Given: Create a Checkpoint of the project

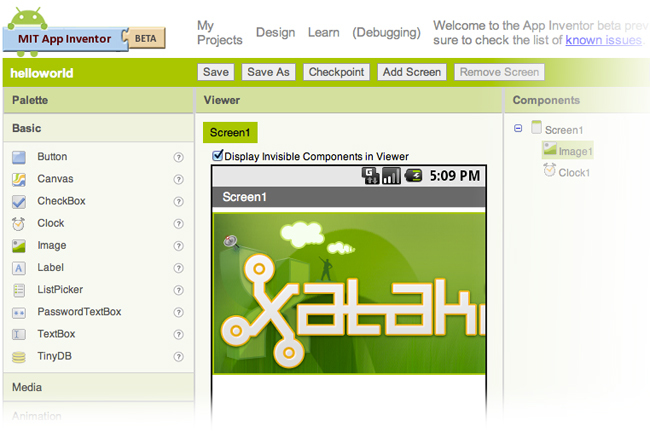Looking at the screenshot, I should coord(337,72).
